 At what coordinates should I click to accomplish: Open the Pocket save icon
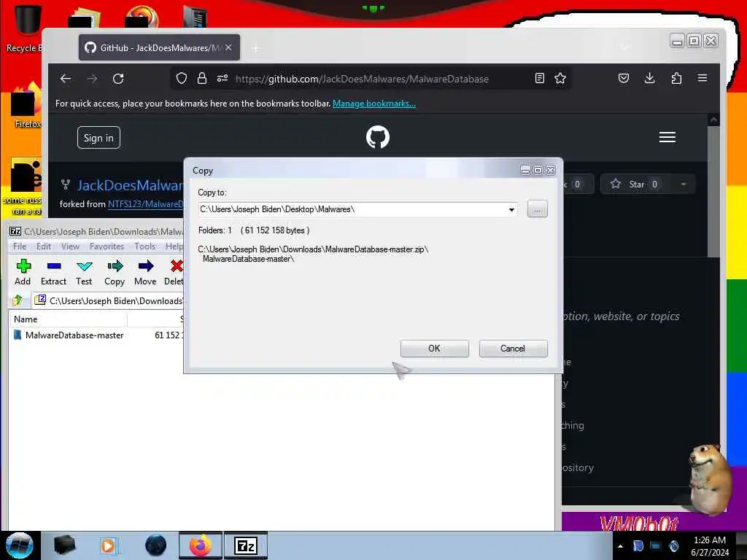pos(624,79)
